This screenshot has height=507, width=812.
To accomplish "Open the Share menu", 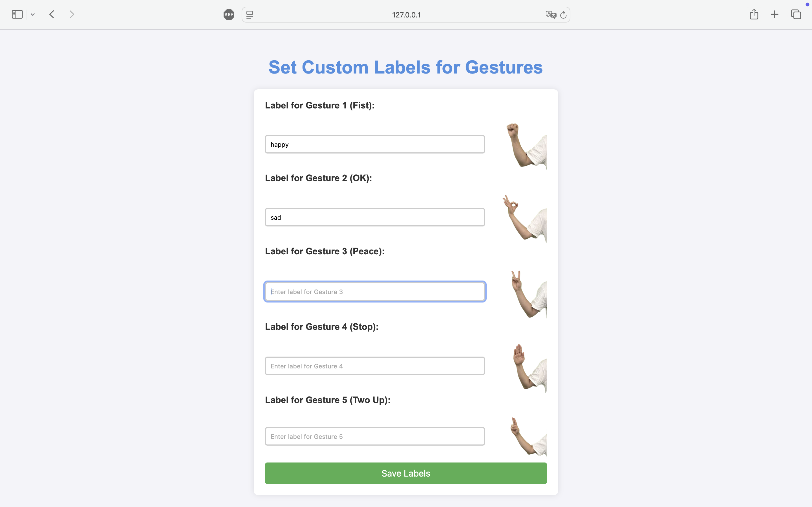I will tap(754, 14).
